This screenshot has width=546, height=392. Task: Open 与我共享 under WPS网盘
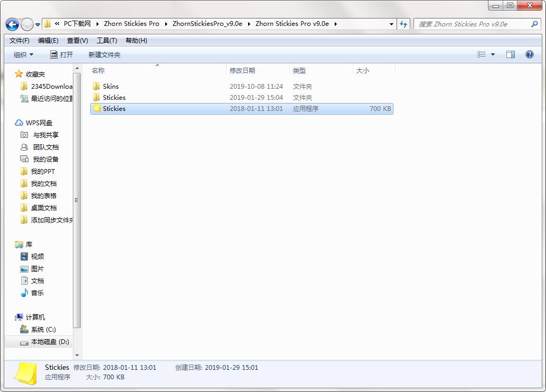(x=45, y=135)
